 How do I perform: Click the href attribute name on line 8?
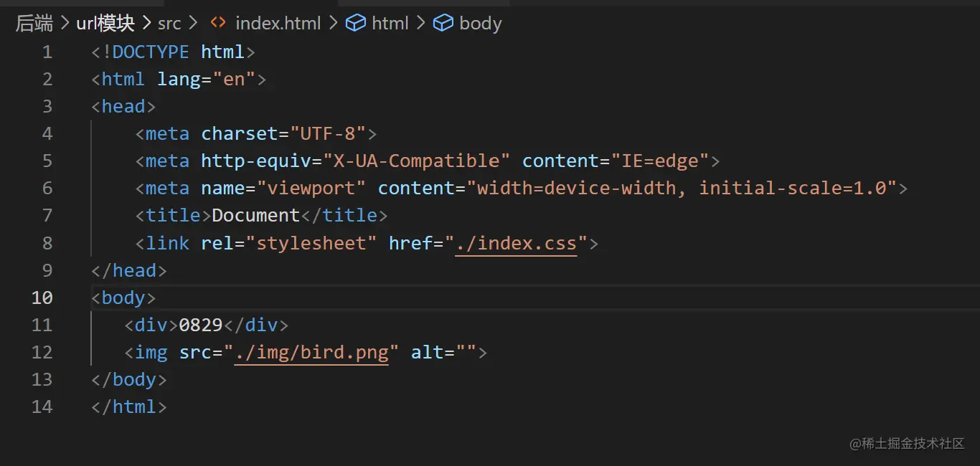coord(410,243)
